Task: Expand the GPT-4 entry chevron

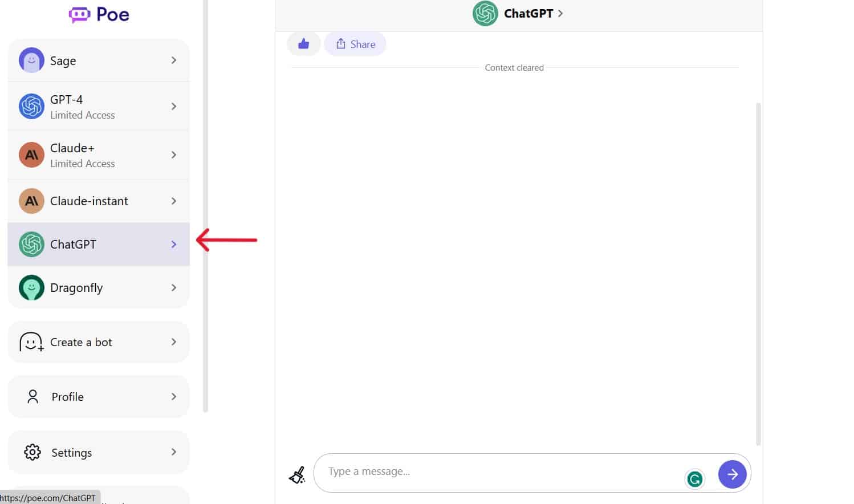Action: click(x=174, y=106)
